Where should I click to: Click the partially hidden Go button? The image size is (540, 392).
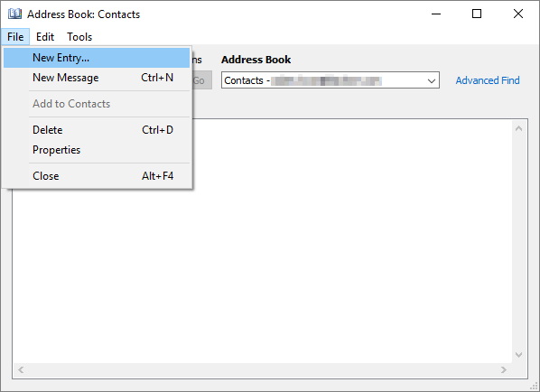click(201, 80)
